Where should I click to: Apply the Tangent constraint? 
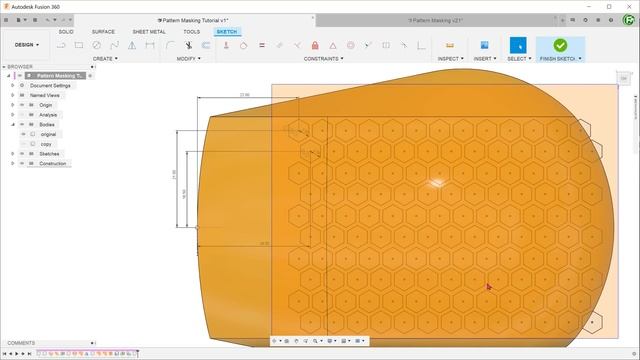point(244,45)
